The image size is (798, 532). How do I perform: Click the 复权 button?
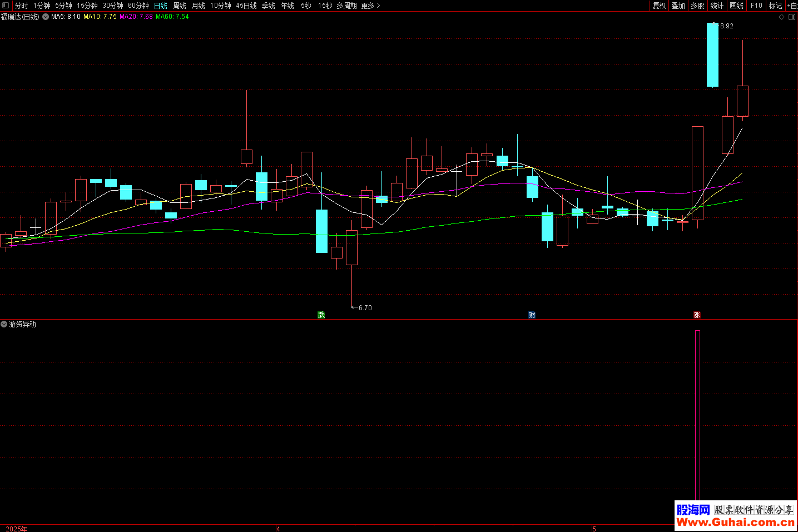click(x=660, y=6)
